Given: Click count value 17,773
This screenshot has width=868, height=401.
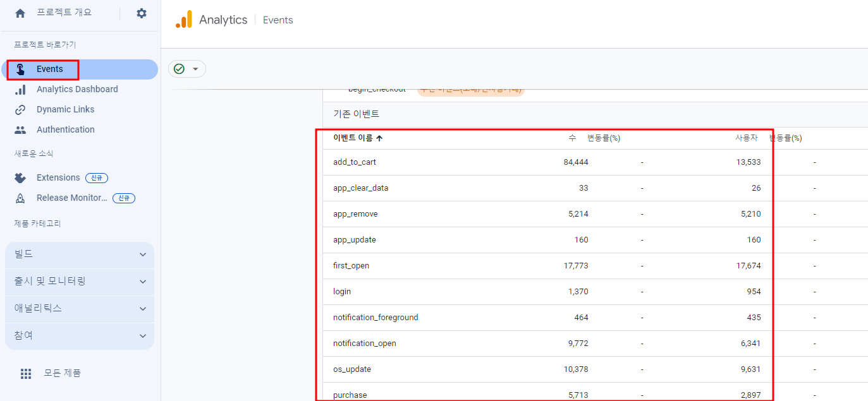Looking at the screenshot, I should pyautogui.click(x=576, y=266).
